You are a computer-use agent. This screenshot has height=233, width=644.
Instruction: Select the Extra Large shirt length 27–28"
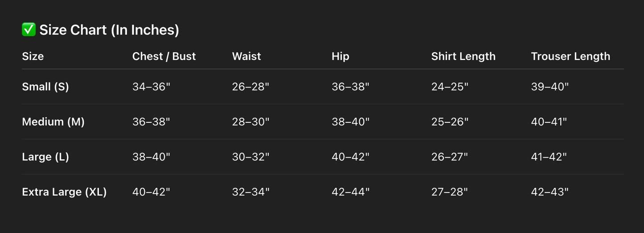click(450, 192)
